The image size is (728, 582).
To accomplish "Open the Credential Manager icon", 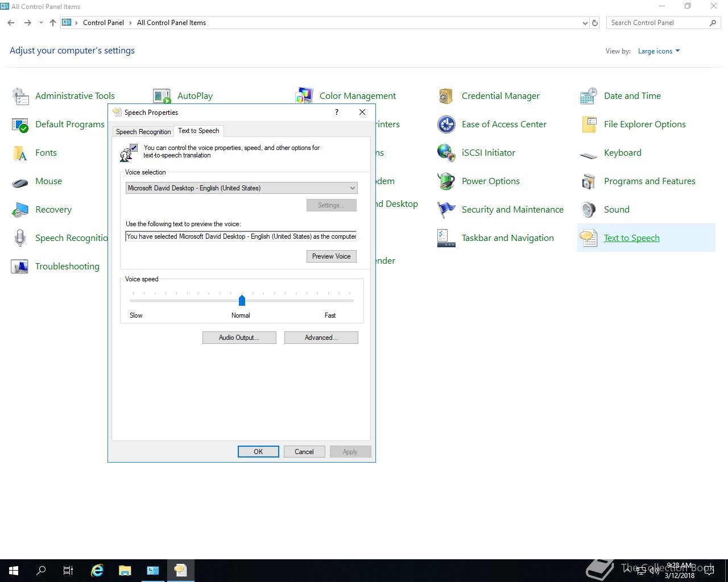I will 446,96.
